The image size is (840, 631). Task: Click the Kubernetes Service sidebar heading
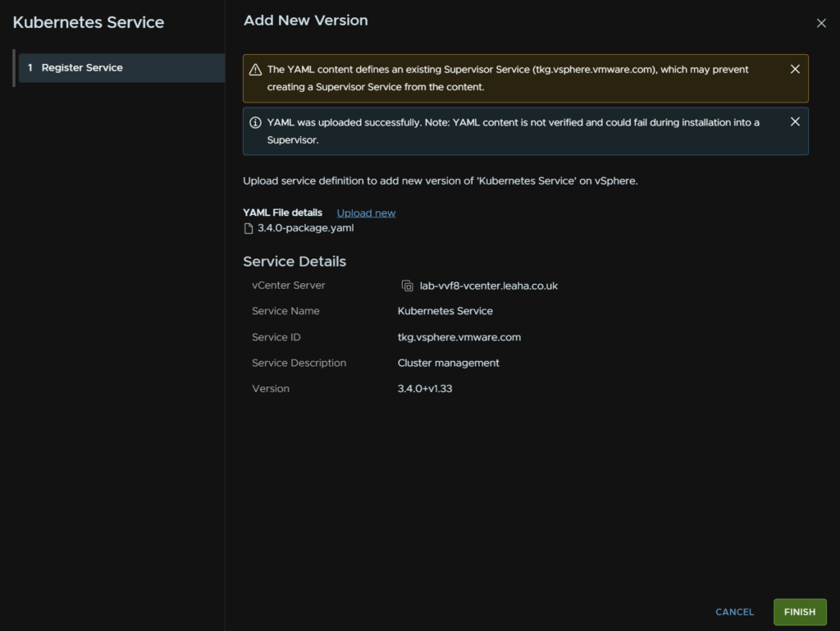[x=89, y=22]
